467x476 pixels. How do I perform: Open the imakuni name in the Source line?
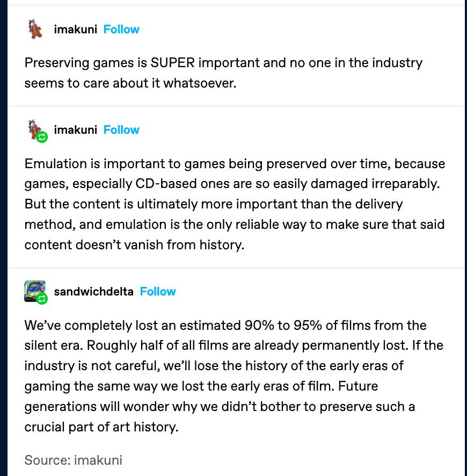98,460
